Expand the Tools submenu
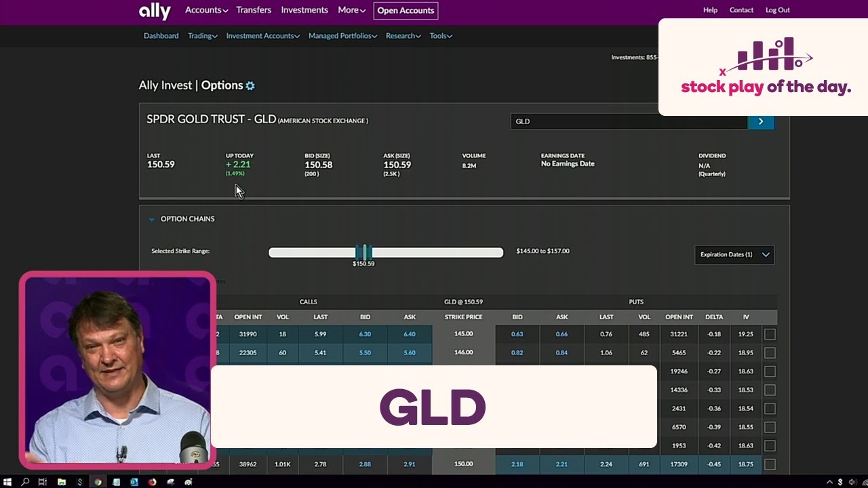Screen dimensions: 868x488 coord(441,36)
